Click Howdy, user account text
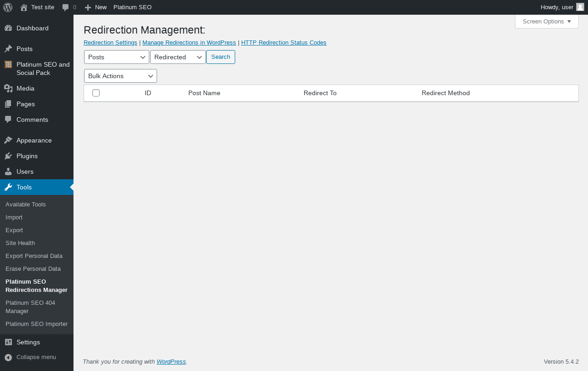 557,7
